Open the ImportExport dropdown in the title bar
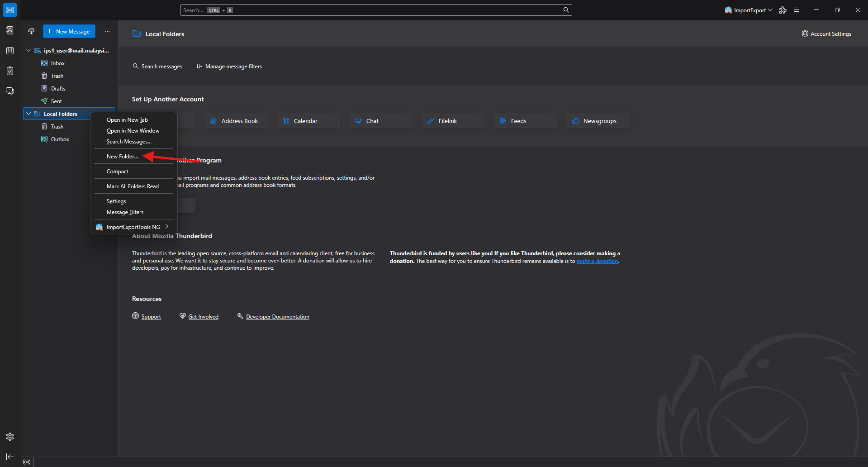 coord(749,10)
